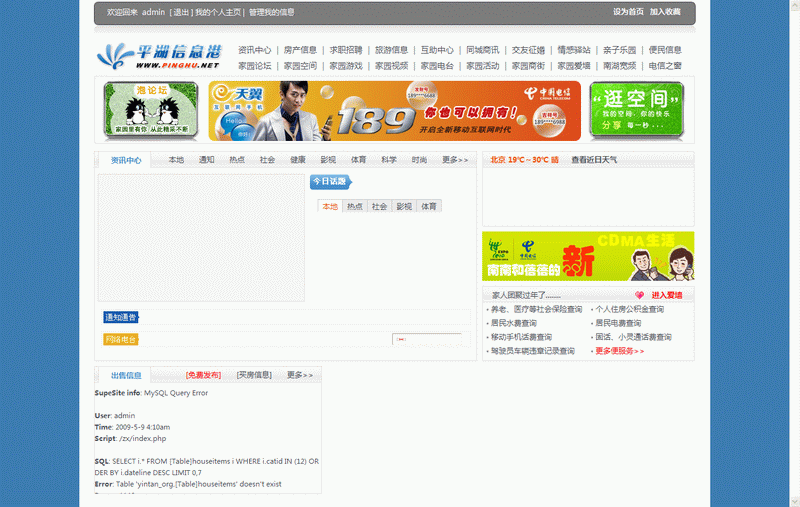This screenshot has width=800, height=507.
Task: Open the 泡论坛 hedgehog banner
Action: point(151,111)
